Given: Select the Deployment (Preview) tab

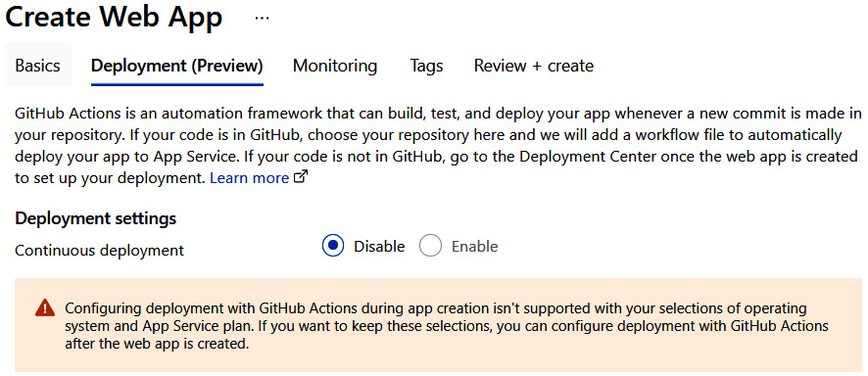Looking at the screenshot, I should coord(177,66).
